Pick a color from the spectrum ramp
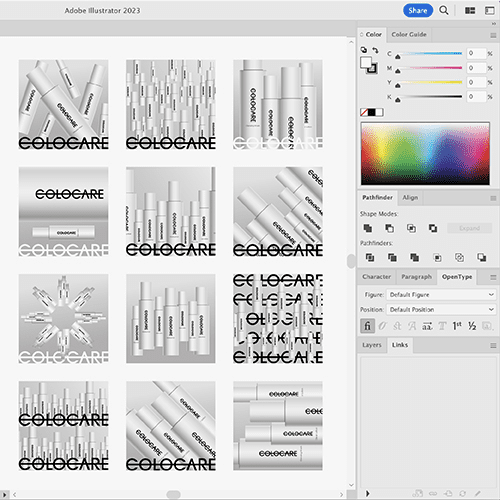Image resolution: width=500 pixels, height=500 pixels. 425,154
